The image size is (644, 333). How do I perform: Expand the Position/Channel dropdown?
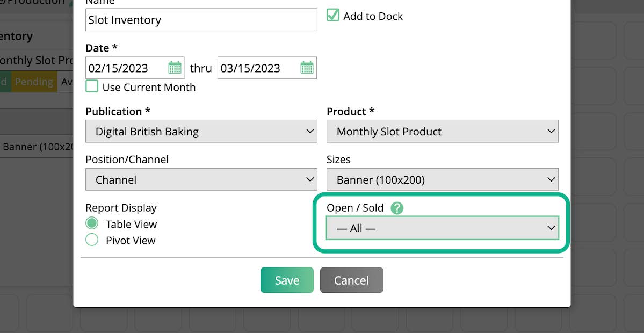click(201, 180)
